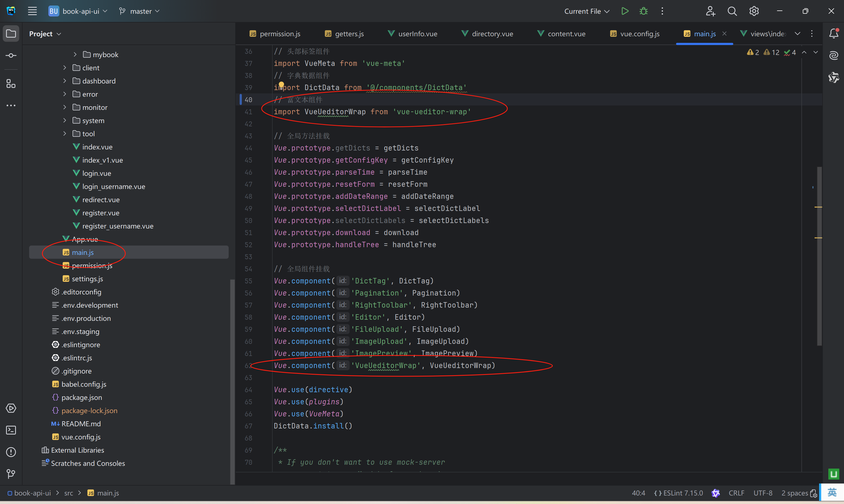Expand the system folder in tree
844x504 pixels.
[x=65, y=121]
